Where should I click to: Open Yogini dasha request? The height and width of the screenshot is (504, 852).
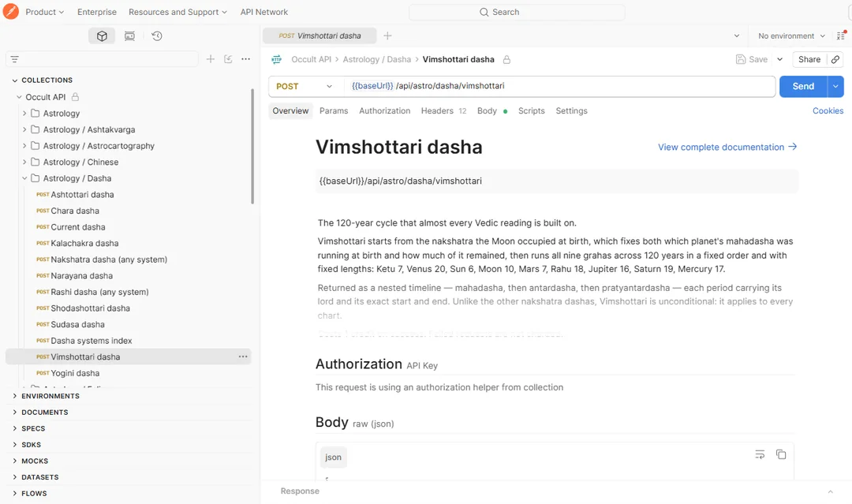point(75,373)
